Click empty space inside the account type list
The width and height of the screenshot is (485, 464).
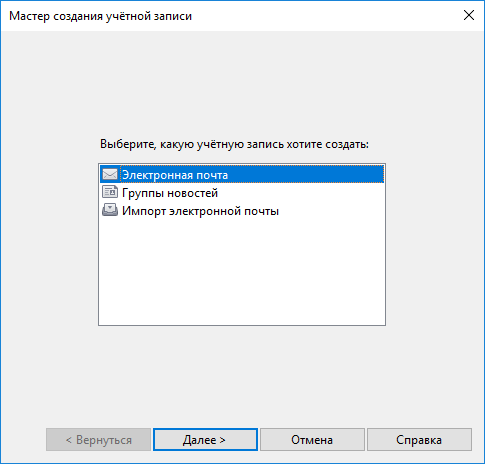coord(242,272)
